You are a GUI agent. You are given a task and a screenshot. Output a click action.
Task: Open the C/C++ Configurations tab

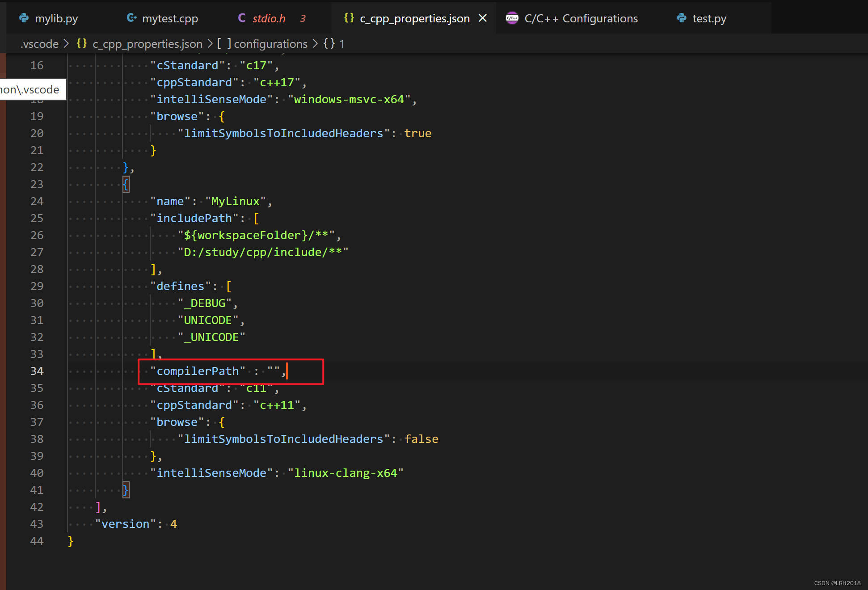tap(581, 18)
